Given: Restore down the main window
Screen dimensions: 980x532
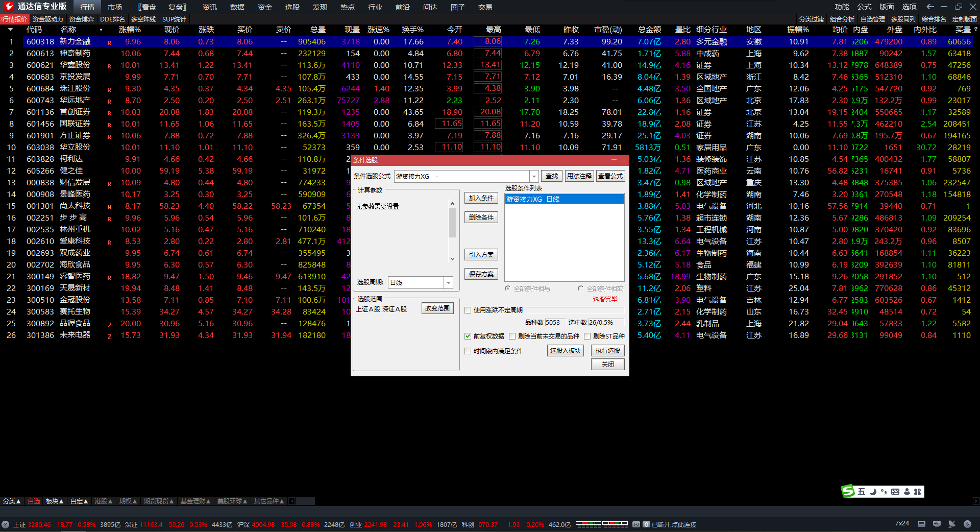Looking at the screenshot, I should pos(958,7).
